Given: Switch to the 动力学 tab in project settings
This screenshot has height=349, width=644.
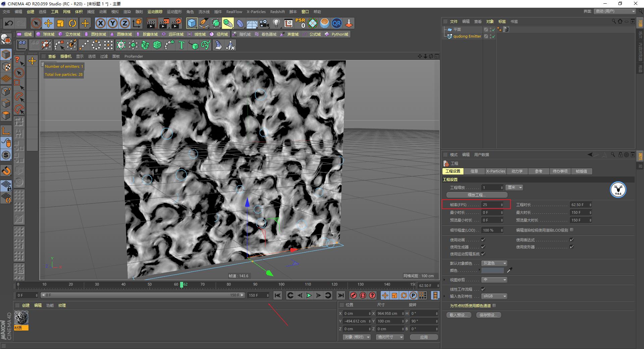Looking at the screenshot, I should 517,171.
